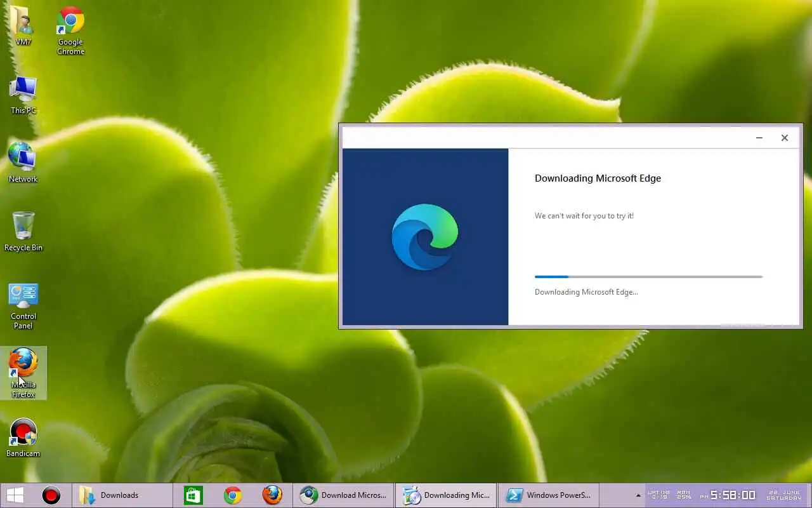Switch to Download Micros... browser taskbar window

[343, 495]
